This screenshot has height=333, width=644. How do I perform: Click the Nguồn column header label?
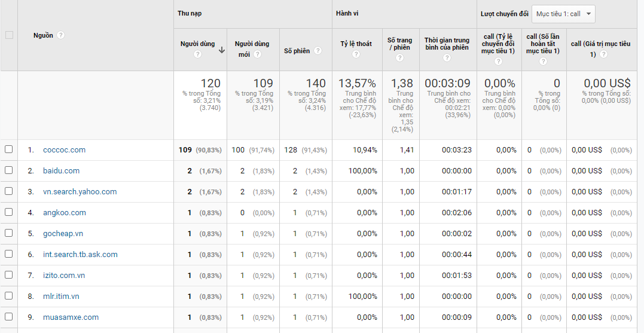[43, 35]
